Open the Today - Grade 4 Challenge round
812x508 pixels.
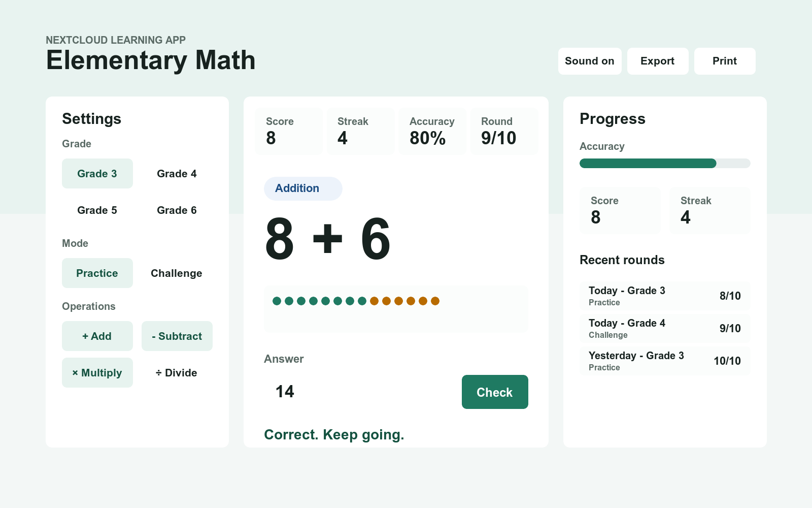pyautogui.click(x=665, y=329)
